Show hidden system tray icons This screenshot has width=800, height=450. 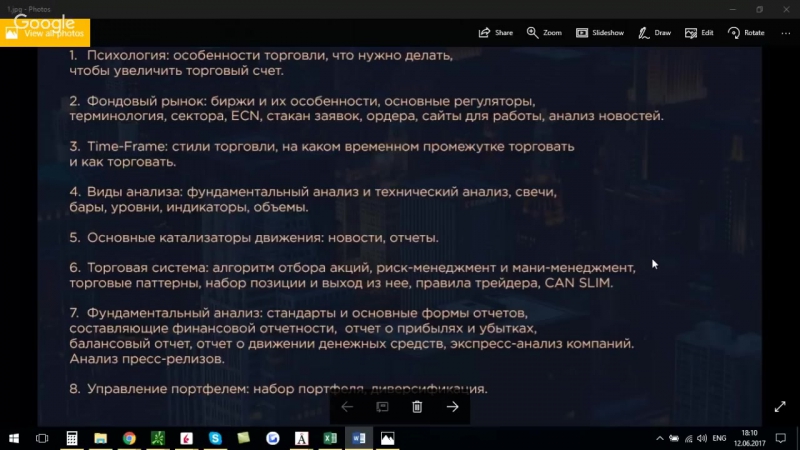click(660, 438)
